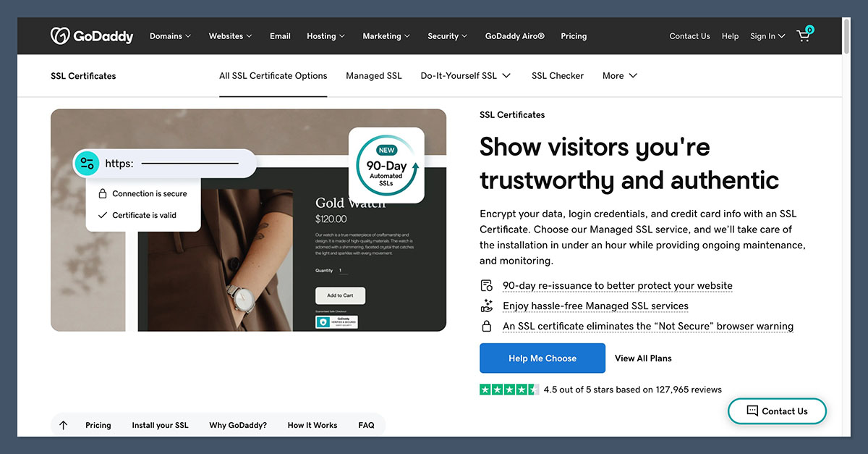868x454 pixels.
Task: Click the certificate icon beside 90-day re-issuance
Action: (x=487, y=285)
